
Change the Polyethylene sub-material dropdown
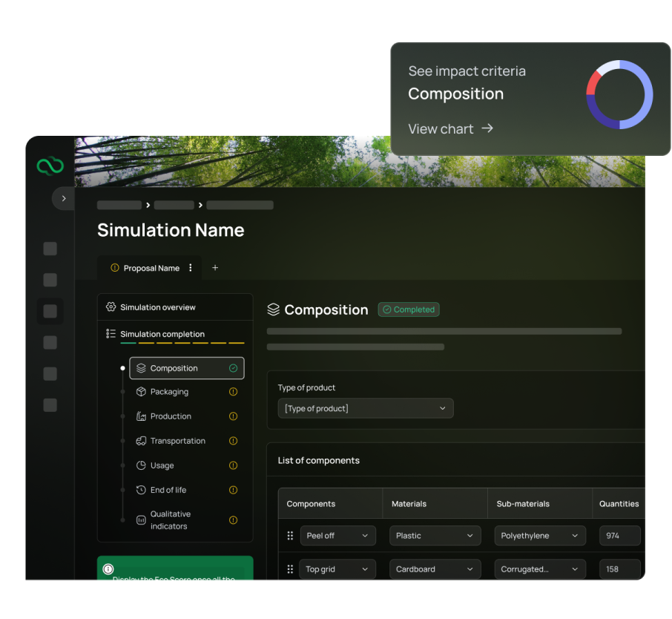point(539,536)
